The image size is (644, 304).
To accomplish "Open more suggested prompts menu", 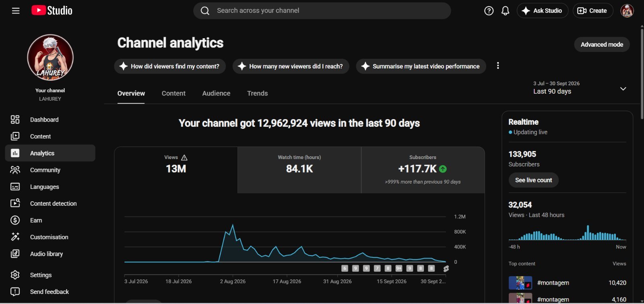I will [498, 66].
